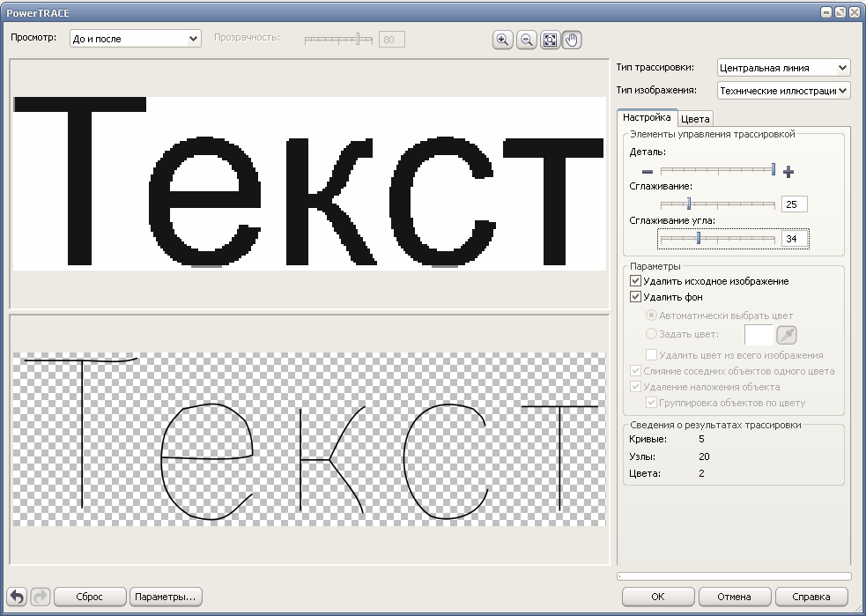Open the Тип изображения dropdown
866x616 pixels.
pos(783,90)
